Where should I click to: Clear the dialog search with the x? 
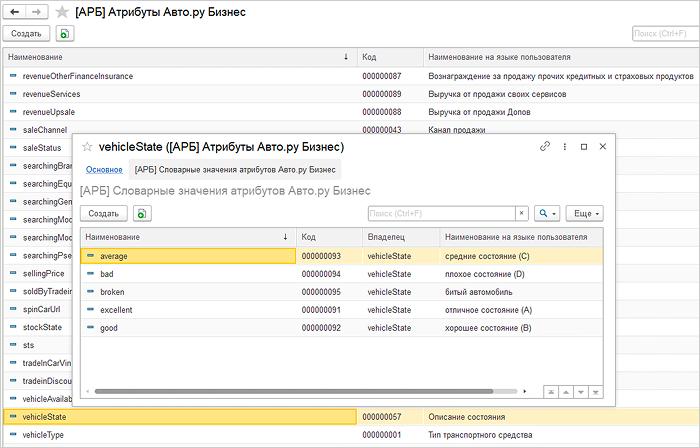tap(522, 213)
